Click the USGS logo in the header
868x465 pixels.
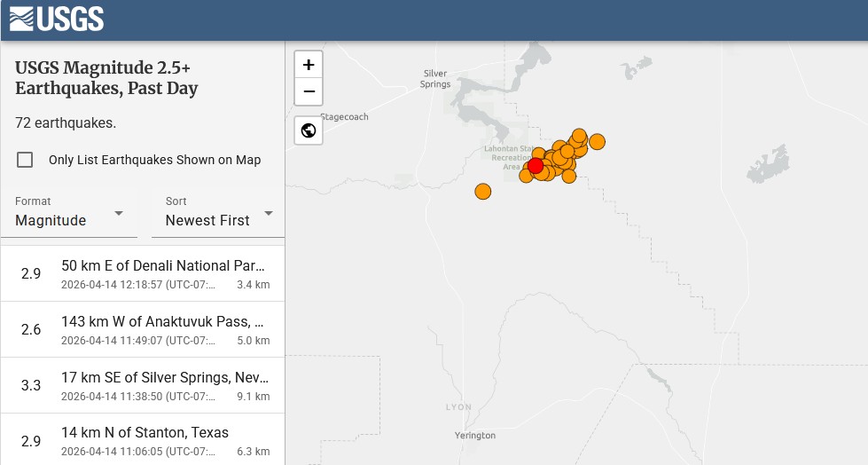[x=57, y=19]
